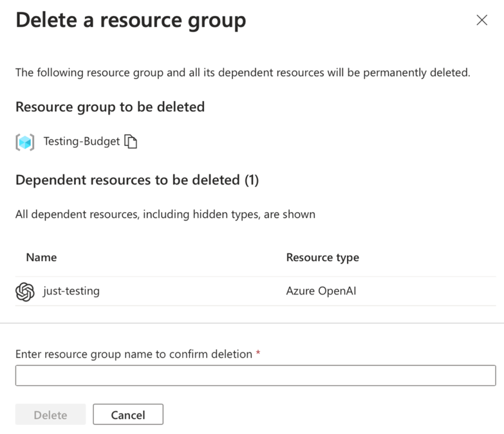Click the permanent deletion warning text
The height and width of the screenshot is (434, 504).
point(243,73)
